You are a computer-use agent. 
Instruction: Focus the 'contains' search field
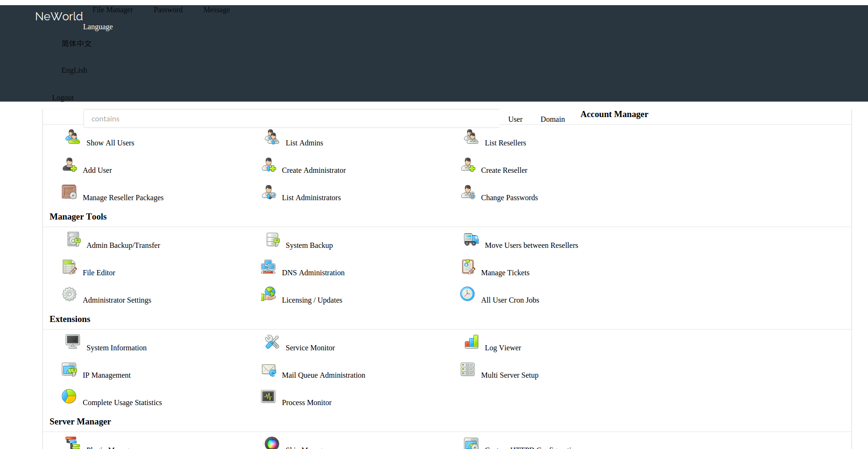point(291,119)
